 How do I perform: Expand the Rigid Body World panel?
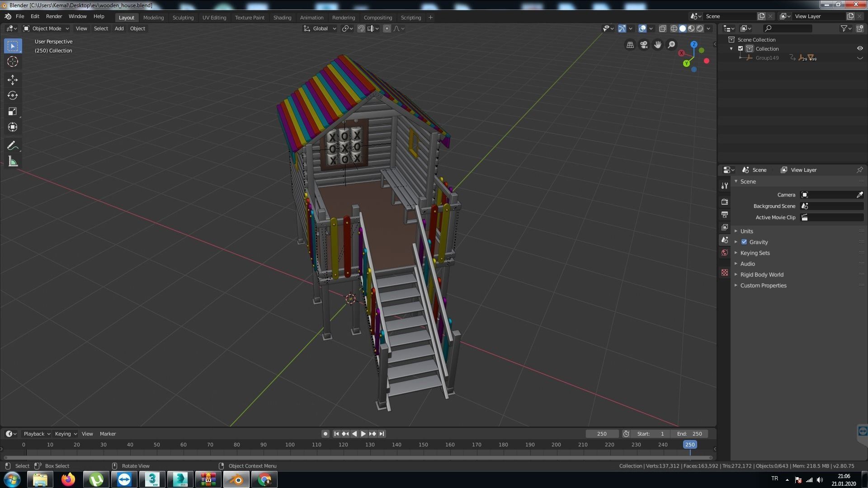tap(762, 275)
